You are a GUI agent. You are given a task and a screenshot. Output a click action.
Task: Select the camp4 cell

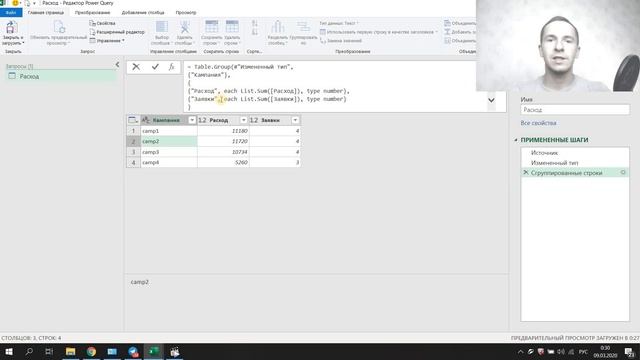tap(169, 162)
